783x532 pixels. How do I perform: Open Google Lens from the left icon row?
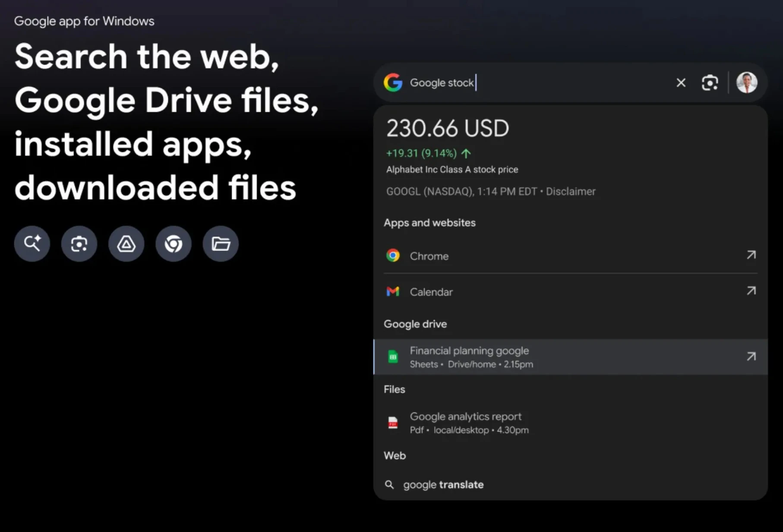point(79,243)
